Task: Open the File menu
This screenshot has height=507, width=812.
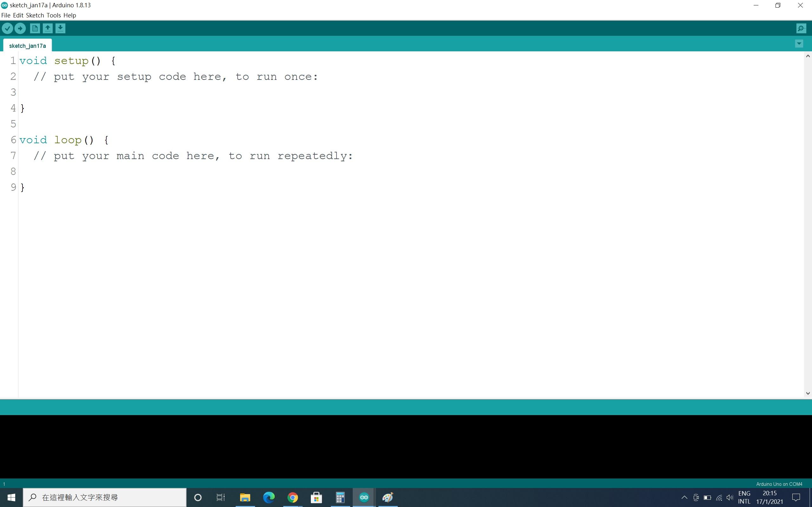Action: coord(6,16)
